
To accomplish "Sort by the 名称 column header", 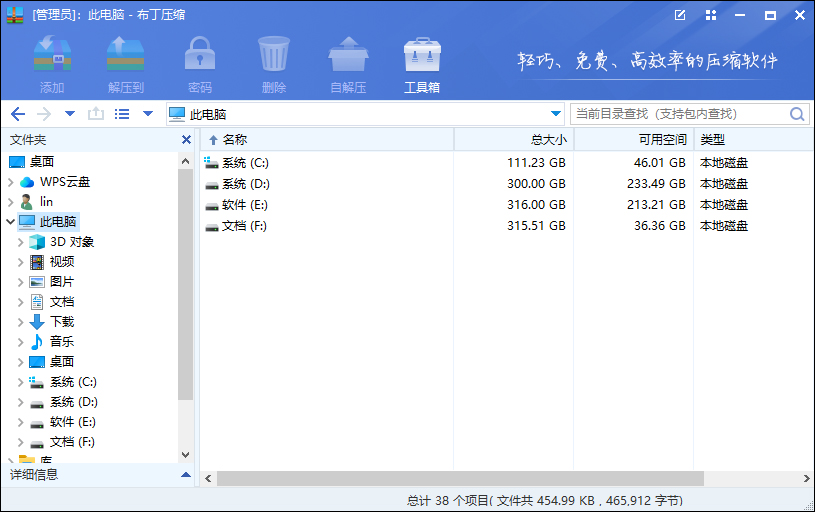I will tap(326, 139).
